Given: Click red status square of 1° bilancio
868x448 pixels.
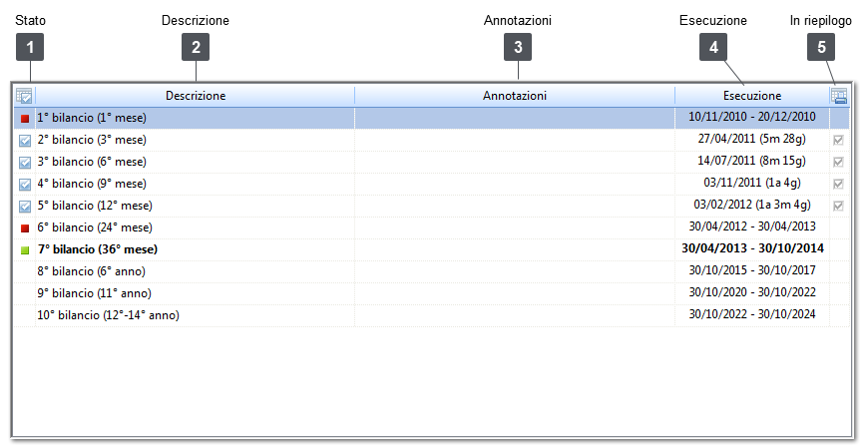Looking at the screenshot, I should click(x=25, y=119).
